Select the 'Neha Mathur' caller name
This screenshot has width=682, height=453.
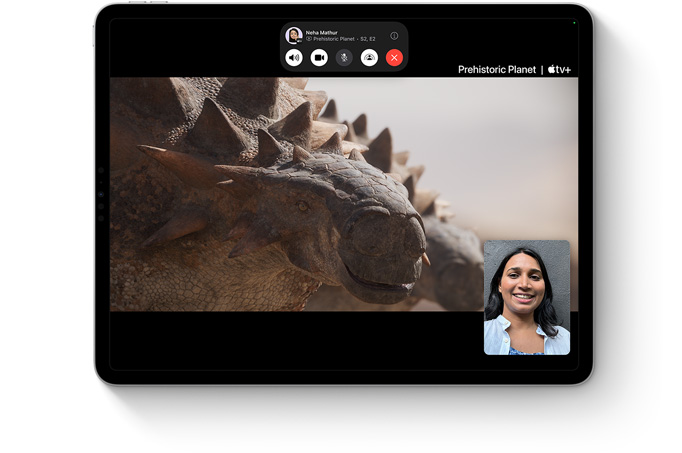[321, 33]
